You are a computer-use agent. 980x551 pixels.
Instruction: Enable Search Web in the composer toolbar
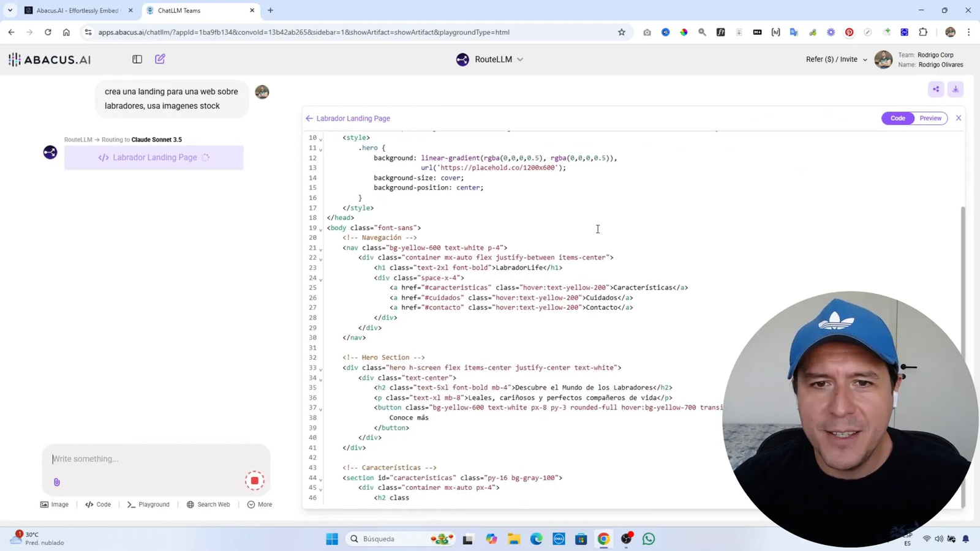(x=208, y=504)
